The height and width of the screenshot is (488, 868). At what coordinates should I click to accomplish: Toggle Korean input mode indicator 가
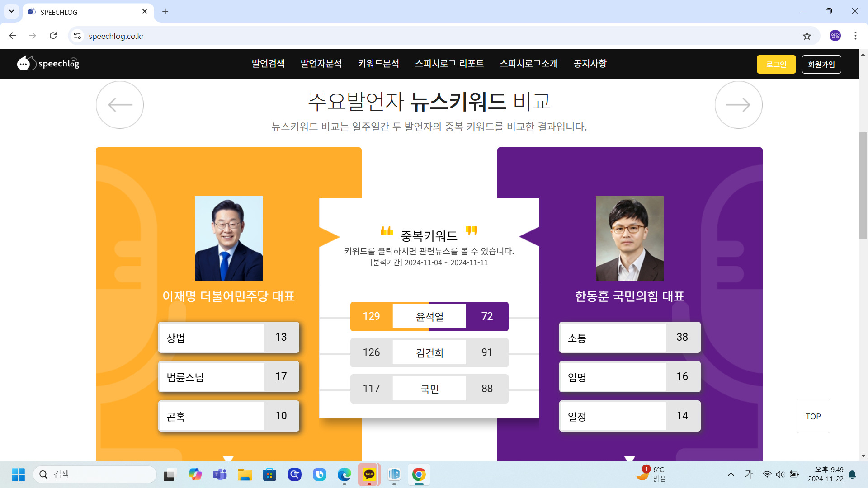(749, 474)
